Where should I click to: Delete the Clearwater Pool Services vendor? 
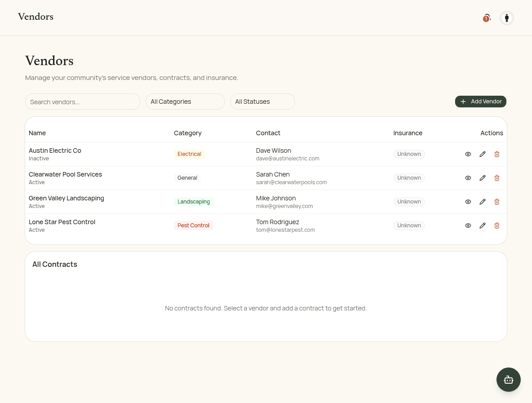497,178
